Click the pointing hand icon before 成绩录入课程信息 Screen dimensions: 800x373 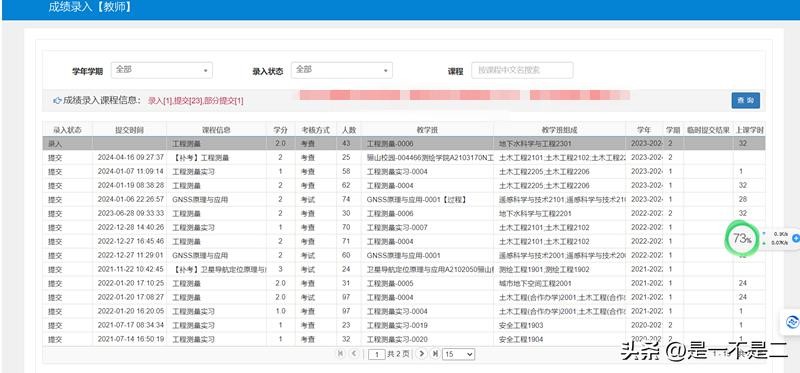57,101
